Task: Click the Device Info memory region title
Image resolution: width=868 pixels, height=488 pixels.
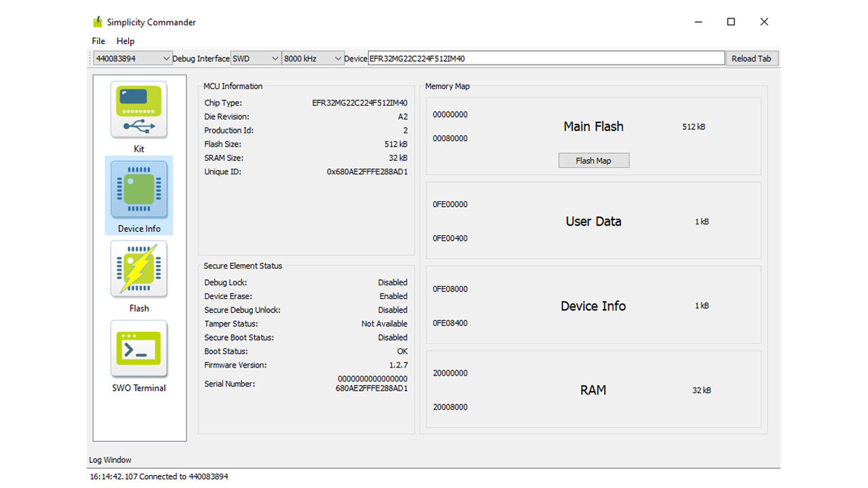Action: click(x=593, y=306)
